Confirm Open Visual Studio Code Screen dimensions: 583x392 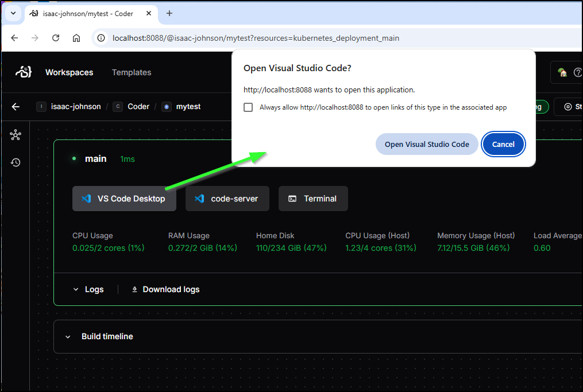427,144
